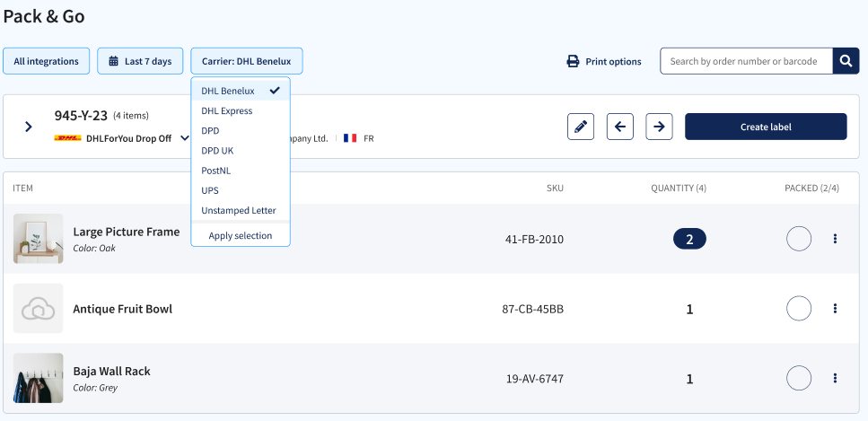Click Apply selection in carrier menu
Image resolution: width=868 pixels, height=421 pixels.
241,235
